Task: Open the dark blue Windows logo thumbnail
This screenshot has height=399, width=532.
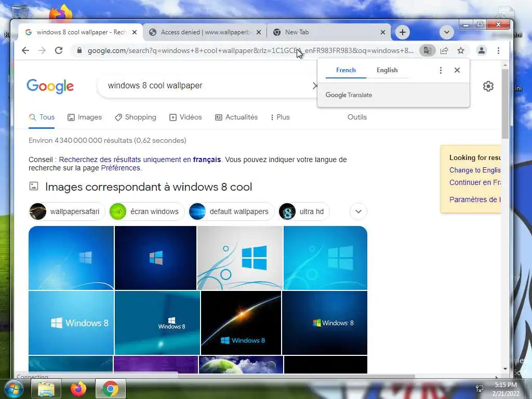Action: pyautogui.click(x=155, y=258)
